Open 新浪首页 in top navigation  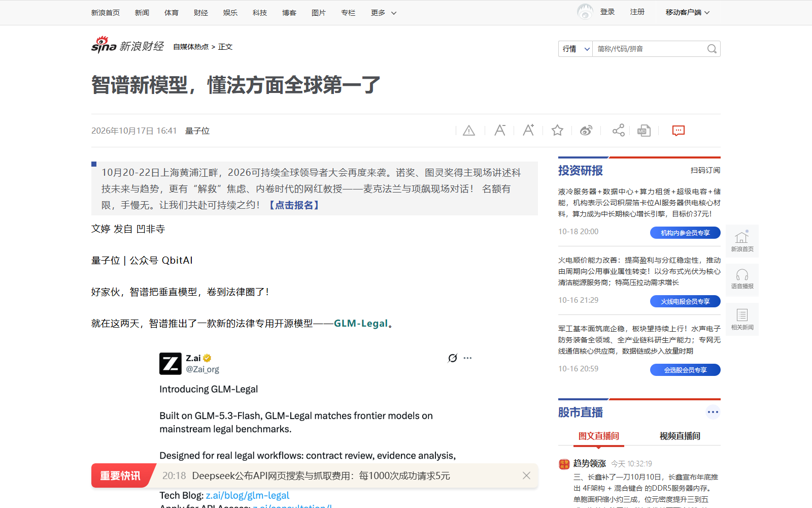click(106, 13)
